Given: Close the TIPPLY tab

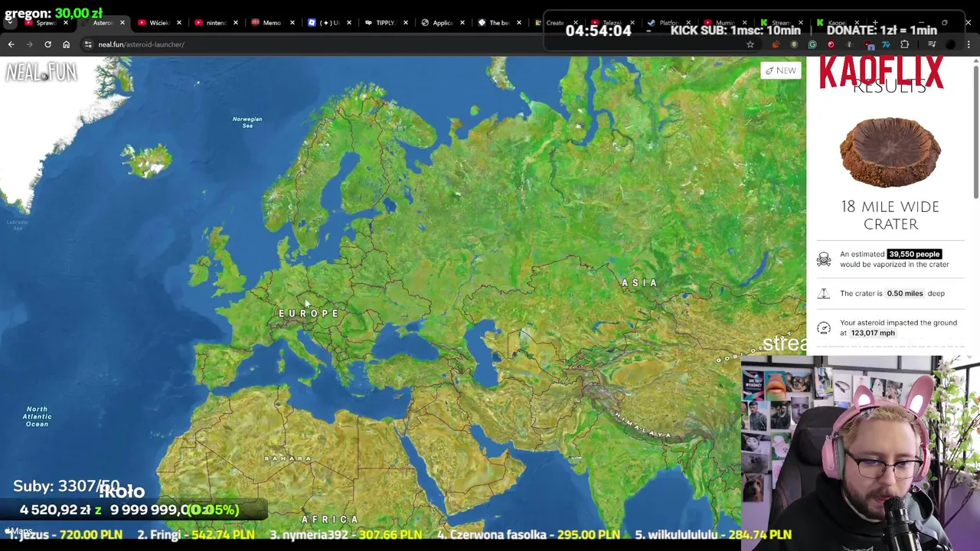Looking at the screenshot, I should [406, 23].
